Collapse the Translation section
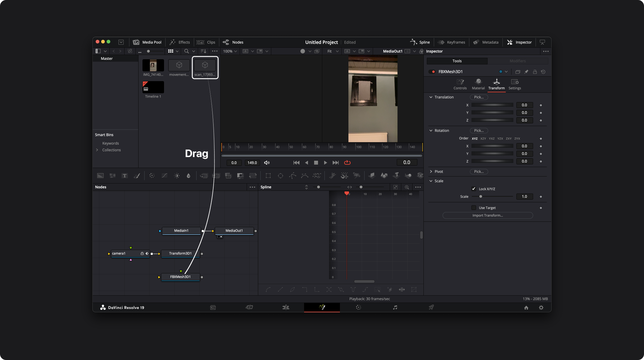644x360 pixels. [x=431, y=97]
